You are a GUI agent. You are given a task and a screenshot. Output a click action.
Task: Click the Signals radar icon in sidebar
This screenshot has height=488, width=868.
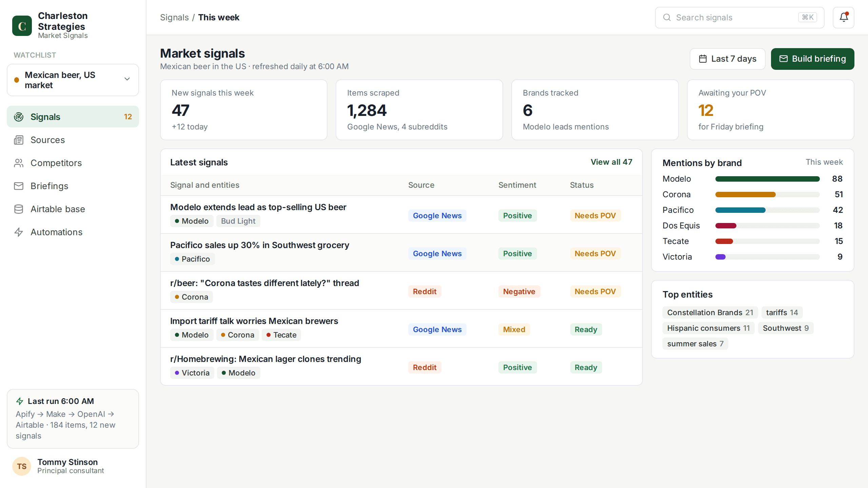coord(19,117)
